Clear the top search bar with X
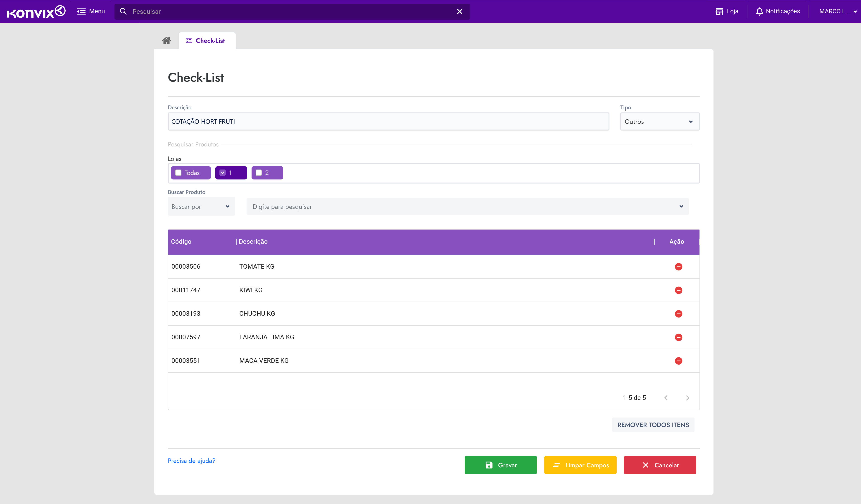 pos(459,12)
